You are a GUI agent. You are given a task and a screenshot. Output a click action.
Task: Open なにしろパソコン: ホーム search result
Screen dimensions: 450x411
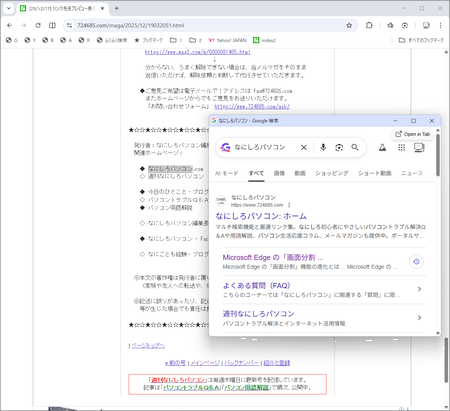click(261, 216)
